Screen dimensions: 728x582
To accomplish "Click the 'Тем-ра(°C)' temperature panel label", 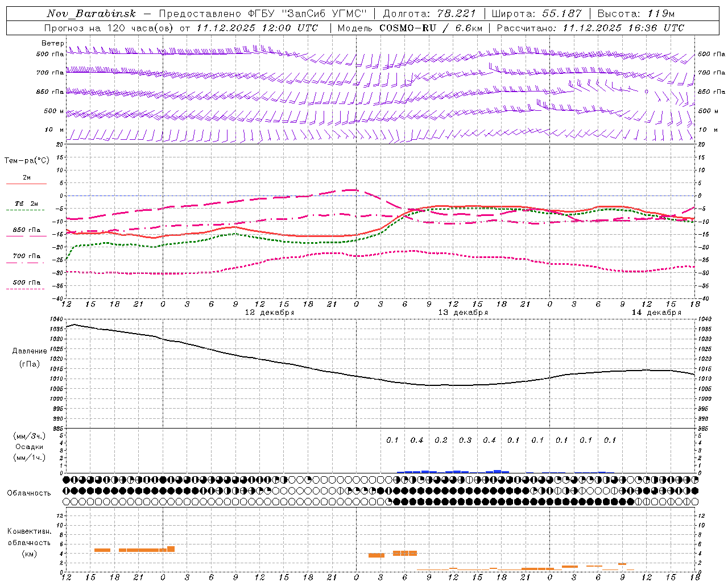I will pos(27,161).
